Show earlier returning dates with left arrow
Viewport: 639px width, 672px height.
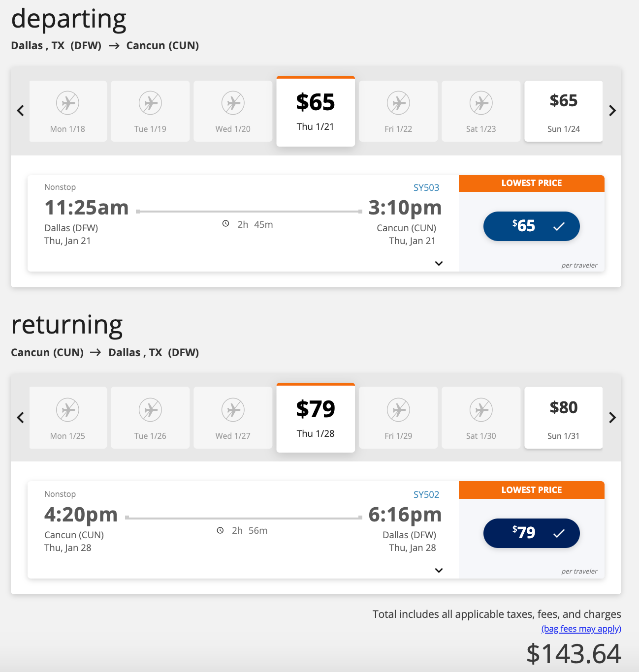[x=21, y=418]
